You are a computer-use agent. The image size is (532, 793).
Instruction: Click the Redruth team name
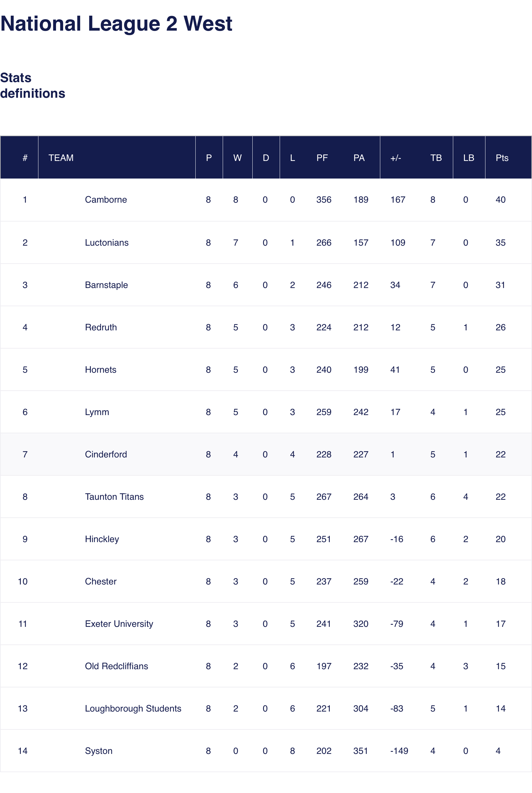(x=101, y=327)
